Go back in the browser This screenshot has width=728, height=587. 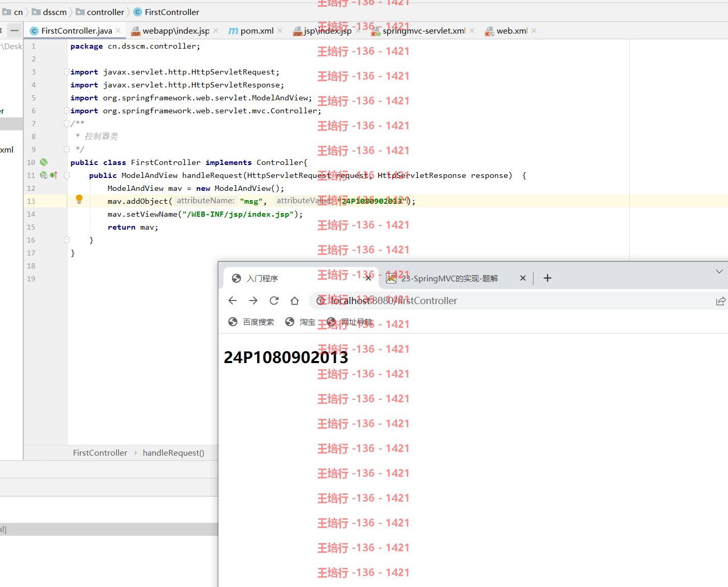[x=232, y=300]
